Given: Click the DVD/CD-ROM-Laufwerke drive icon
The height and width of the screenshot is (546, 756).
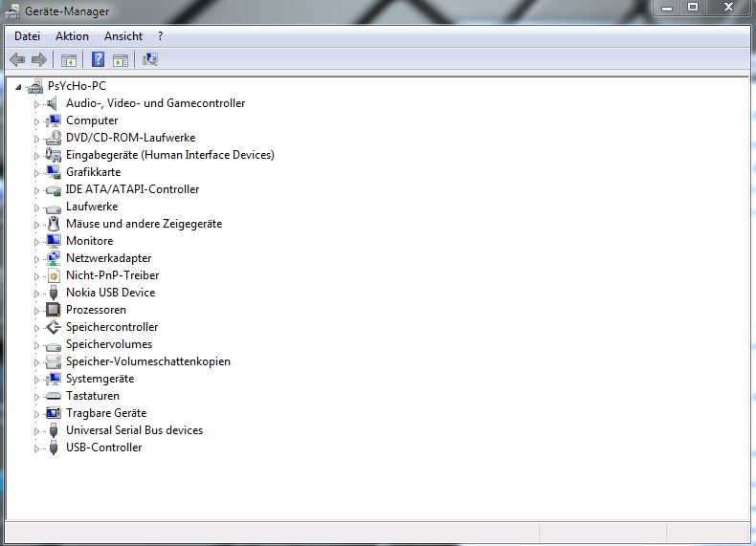Looking at the screenshot, I should (x=53, y=138).
